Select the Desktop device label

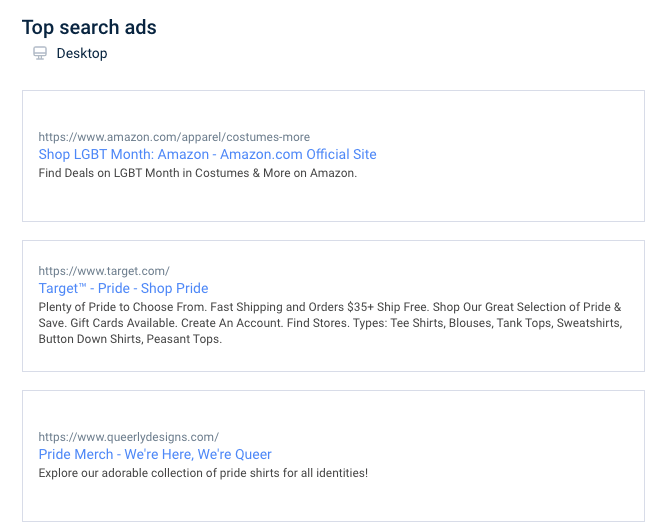82,54
